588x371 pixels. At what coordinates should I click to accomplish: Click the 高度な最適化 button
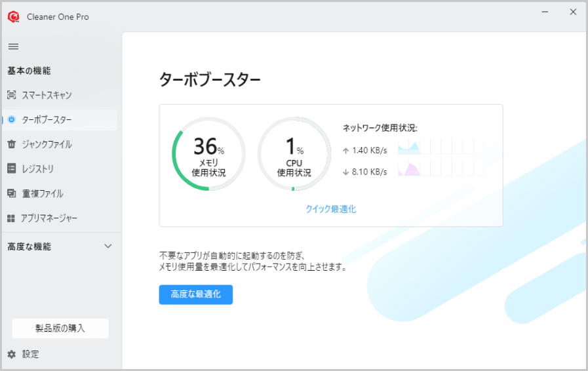[195, 294]
